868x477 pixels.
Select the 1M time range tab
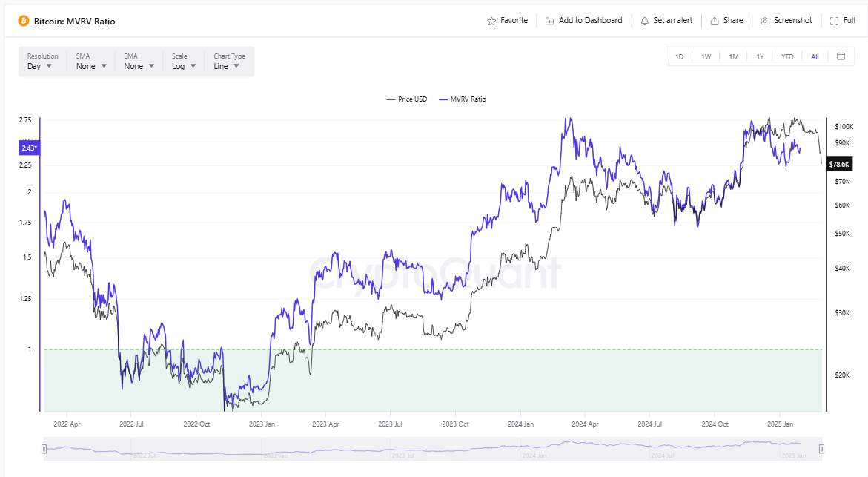coord(733,57)
